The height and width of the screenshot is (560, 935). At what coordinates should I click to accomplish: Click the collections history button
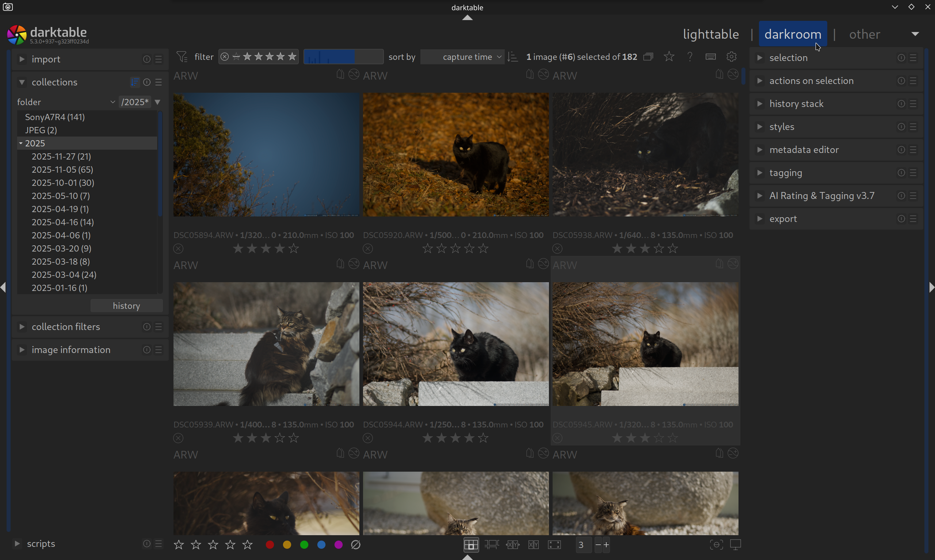(x=126, y=306)
